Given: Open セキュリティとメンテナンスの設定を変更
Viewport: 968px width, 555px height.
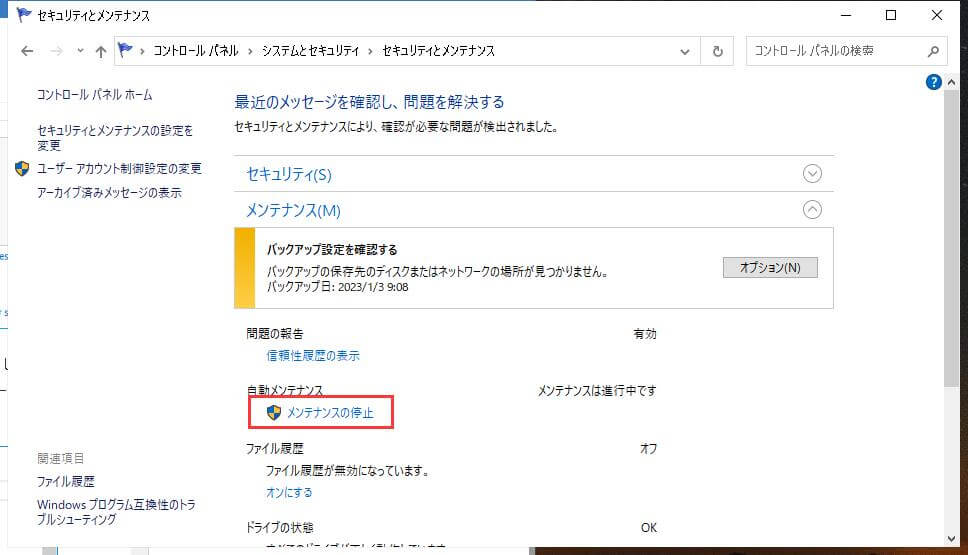Looking at the screenshot, I should pyautogui.click(x=115, y=138).
